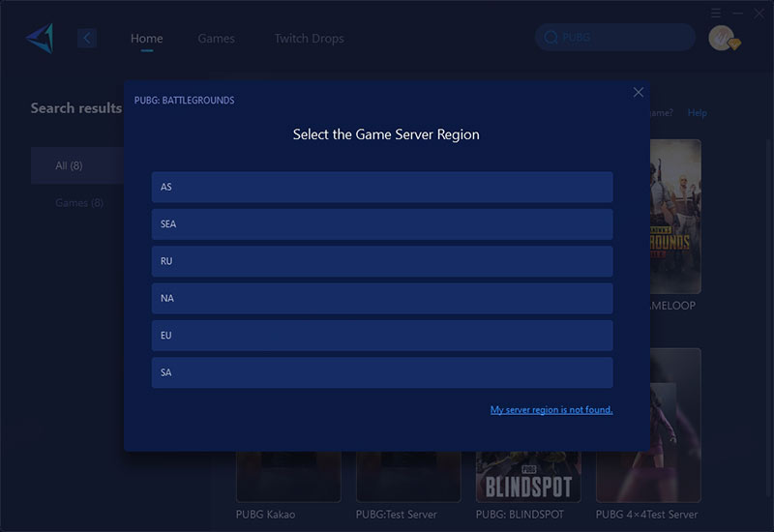Open the GAMELOOP PUBG cover thumbnail
774x532 pixels.
pos(675,217)
